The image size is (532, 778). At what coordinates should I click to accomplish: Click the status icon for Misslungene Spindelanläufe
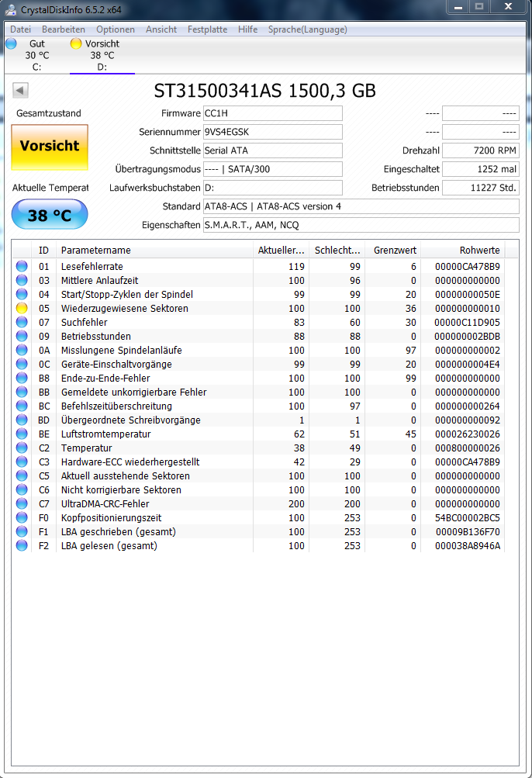point(22,351)
